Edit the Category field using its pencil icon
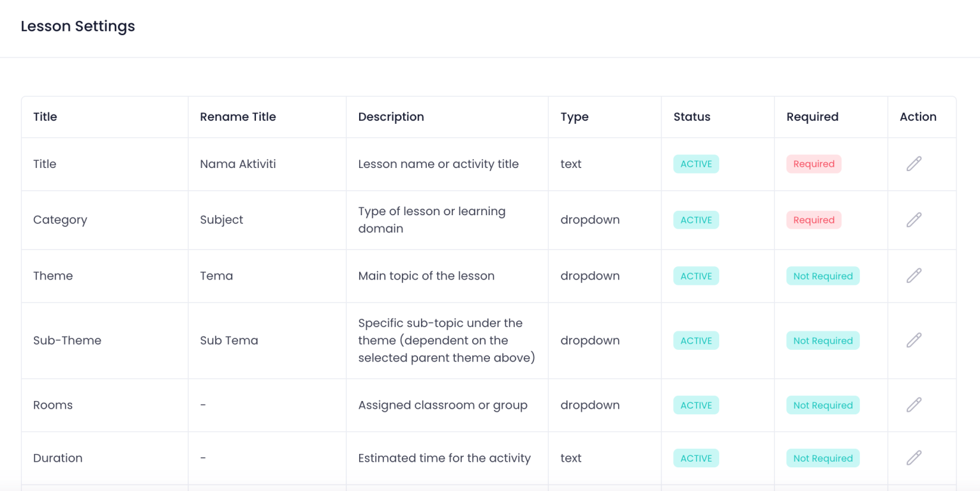 (914, 220)
